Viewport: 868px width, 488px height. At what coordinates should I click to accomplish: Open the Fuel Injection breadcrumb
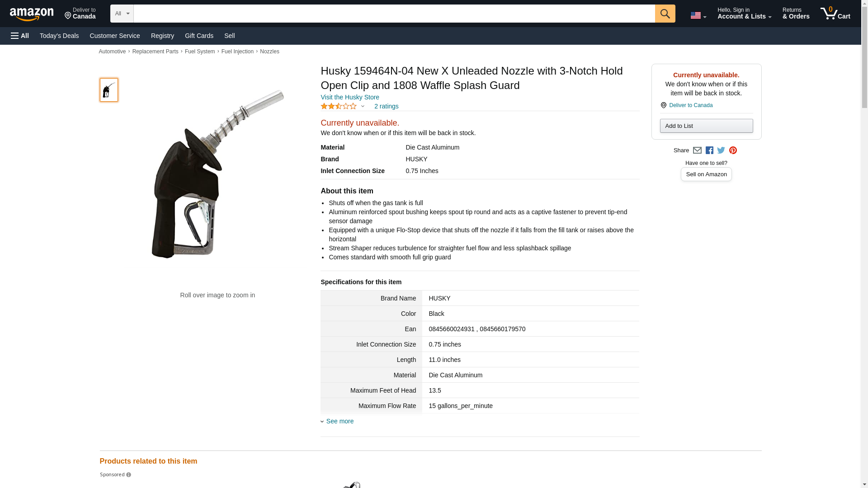point(237,52)
